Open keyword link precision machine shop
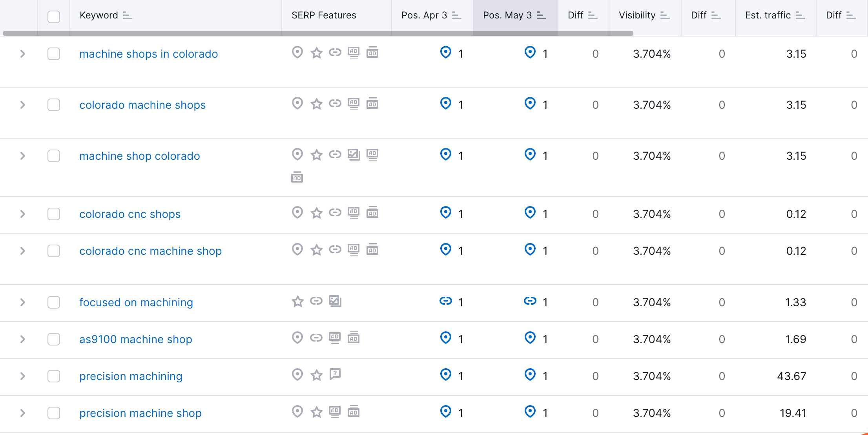The image size is (868, 435). [140, 413]
